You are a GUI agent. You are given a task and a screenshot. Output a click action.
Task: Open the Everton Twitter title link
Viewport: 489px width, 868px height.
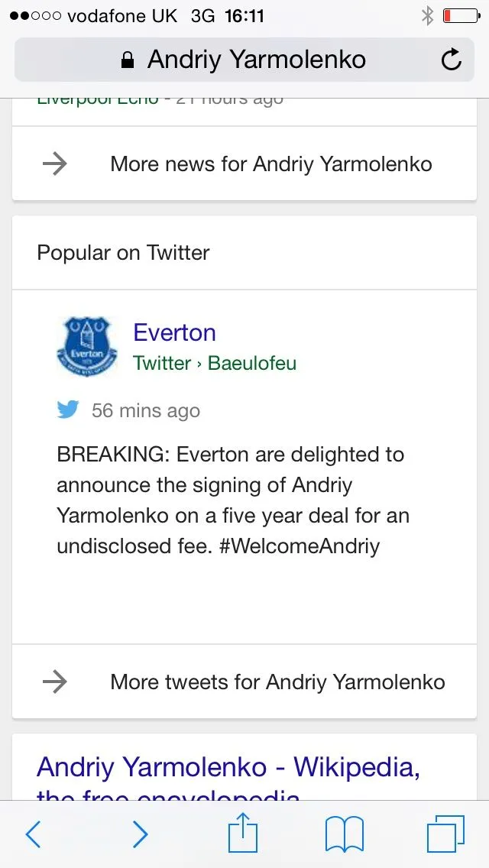[x=174, y=332]
